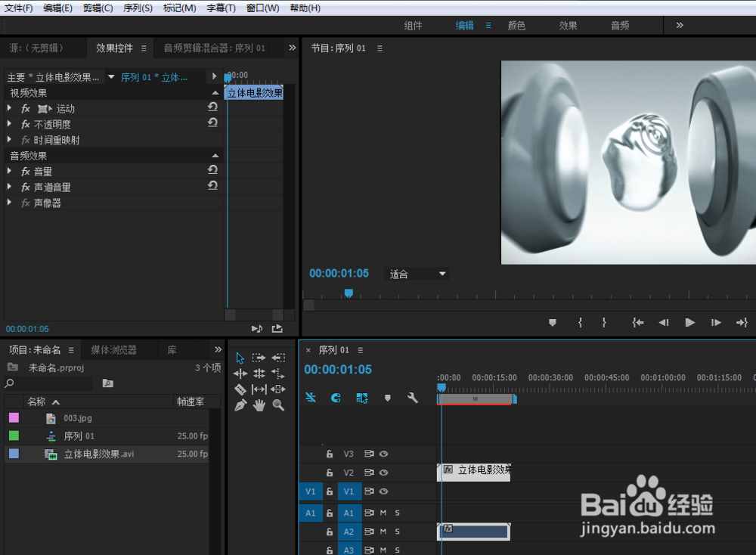Select the Pen tool
Screen dimensions: 756x555
click(x=240, y=405)
